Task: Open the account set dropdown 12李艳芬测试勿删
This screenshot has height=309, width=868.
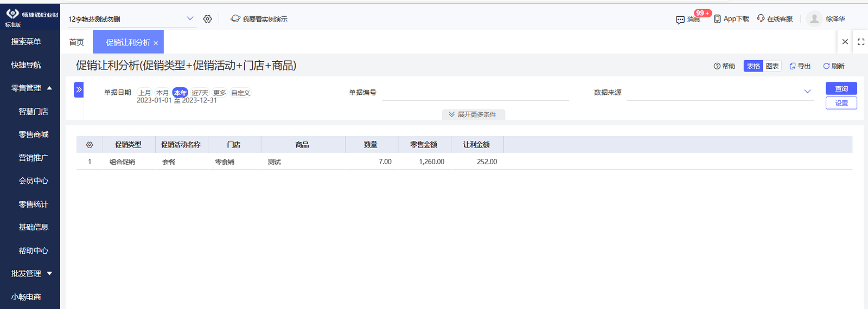Action: [131, 19]
